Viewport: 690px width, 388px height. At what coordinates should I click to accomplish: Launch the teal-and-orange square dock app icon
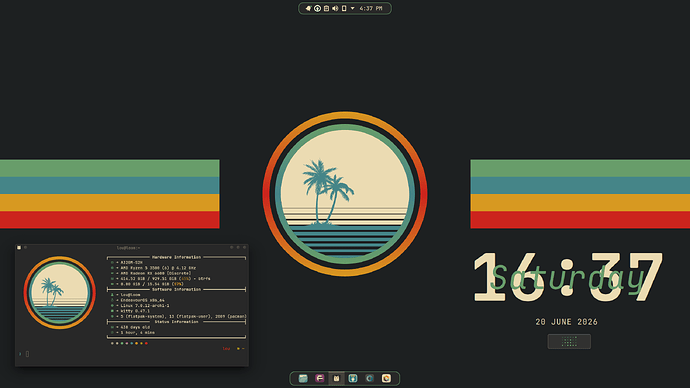point(353,378)
